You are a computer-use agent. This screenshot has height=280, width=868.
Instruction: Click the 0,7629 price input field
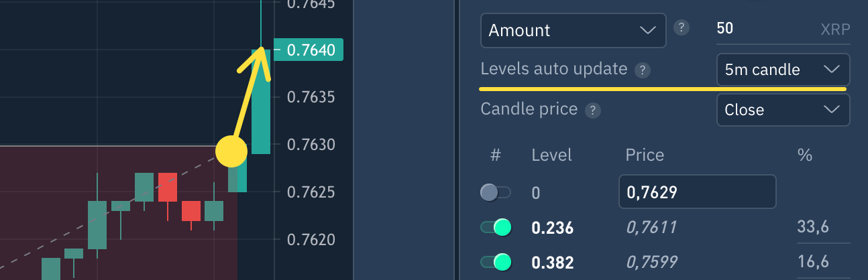click(x=697, y=193)
